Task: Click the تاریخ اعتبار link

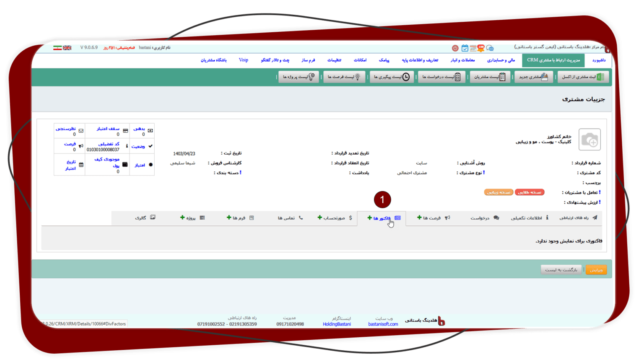Action: point(70,165)
